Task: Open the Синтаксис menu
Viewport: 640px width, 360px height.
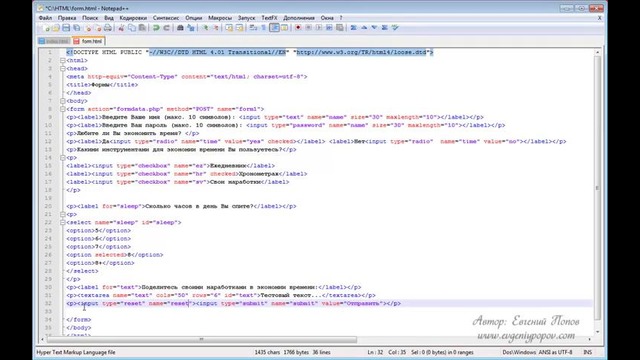Action: coord(166,18)
